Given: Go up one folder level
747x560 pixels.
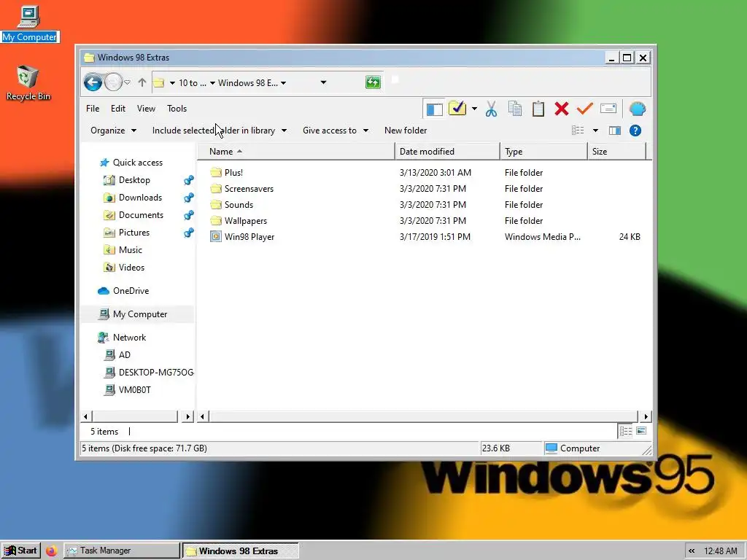Looking at the screenshot, I should 142,82.
